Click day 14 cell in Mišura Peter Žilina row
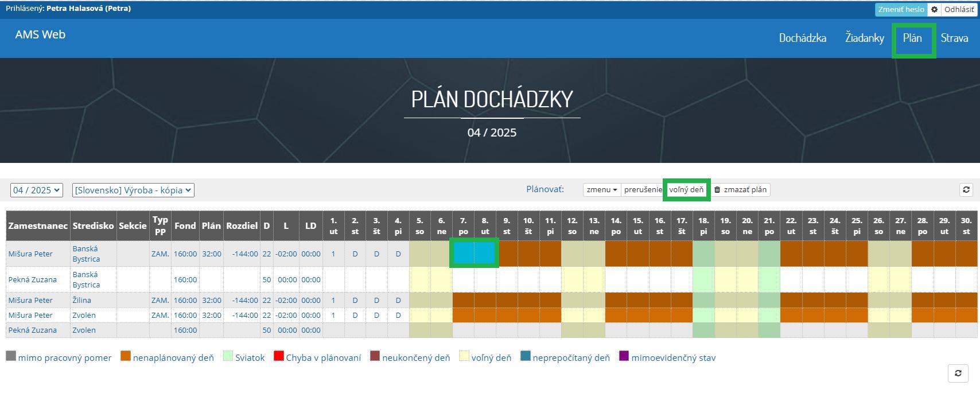The height and width of the screenshot is (397, 980). tap(616, 300)
